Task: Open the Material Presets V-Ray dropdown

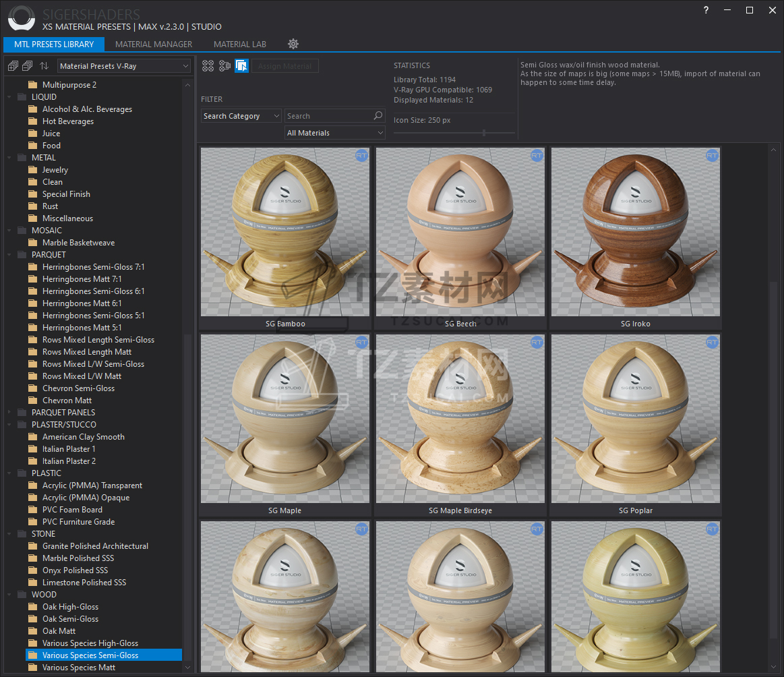Action: click(x=124, y=66)
